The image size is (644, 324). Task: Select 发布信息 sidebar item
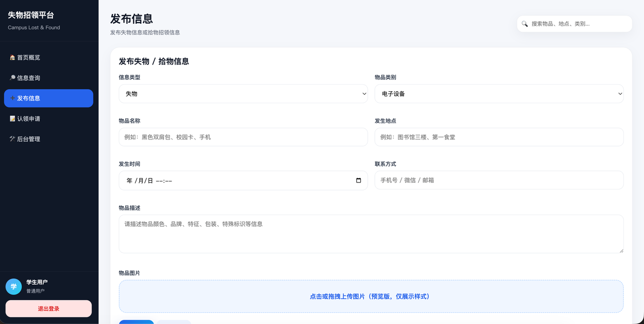48,98
